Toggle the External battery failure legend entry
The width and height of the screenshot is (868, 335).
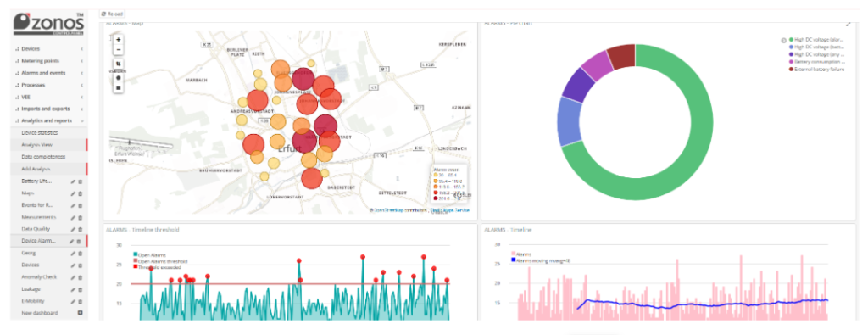816,70
